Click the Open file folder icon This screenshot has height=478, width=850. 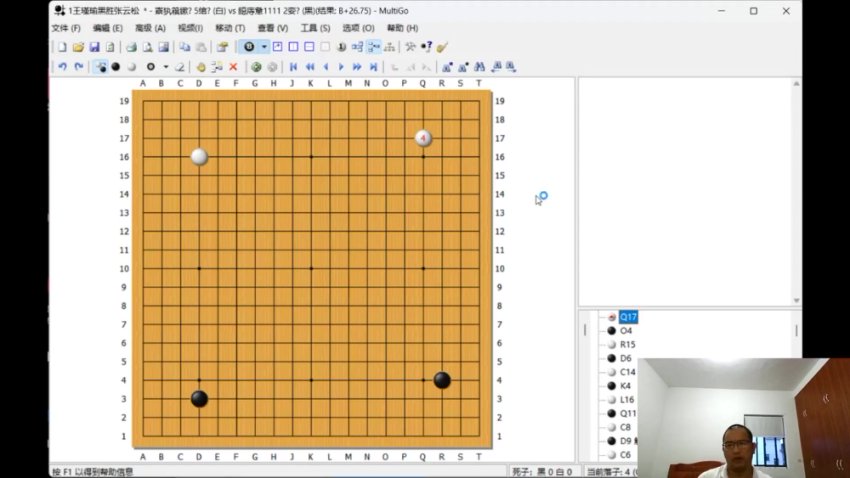pyautogui.click(x=78, y=47)
